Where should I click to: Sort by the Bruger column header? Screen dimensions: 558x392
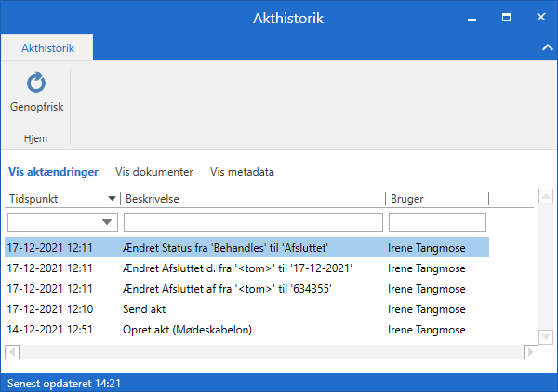435,199
